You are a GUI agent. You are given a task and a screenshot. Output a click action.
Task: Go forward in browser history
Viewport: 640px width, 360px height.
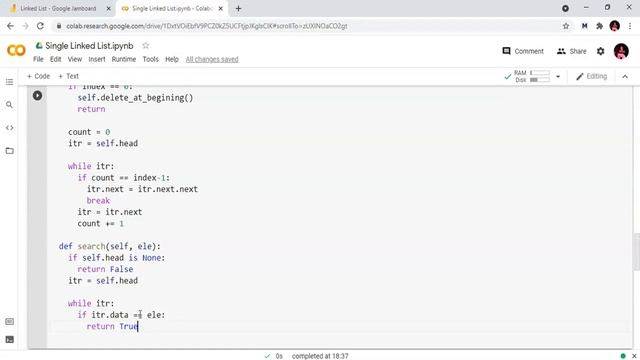pyautogui.click(x=25, y=26)
